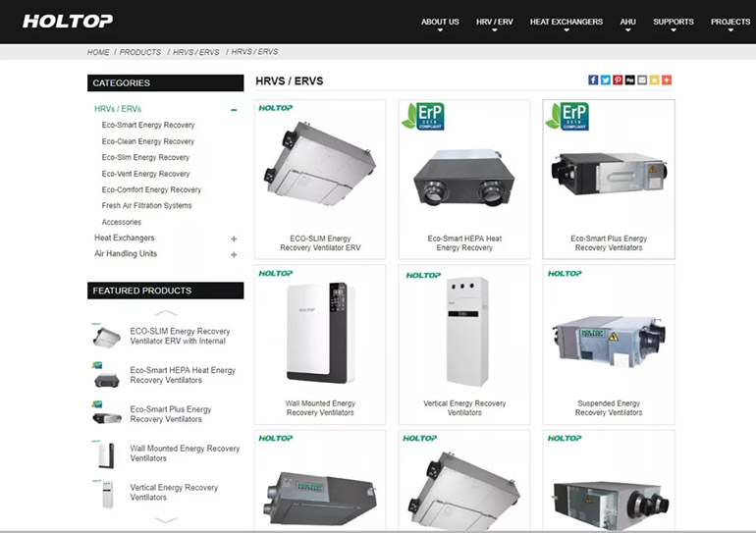
Task: Share page on Pinterest
Action: (x=618, y=80)
